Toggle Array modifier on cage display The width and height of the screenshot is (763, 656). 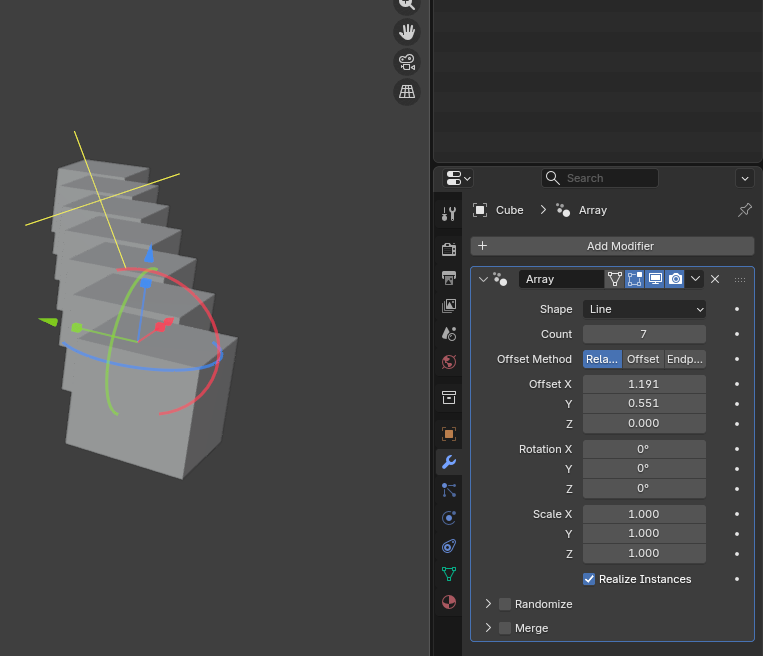coord(615,279)
